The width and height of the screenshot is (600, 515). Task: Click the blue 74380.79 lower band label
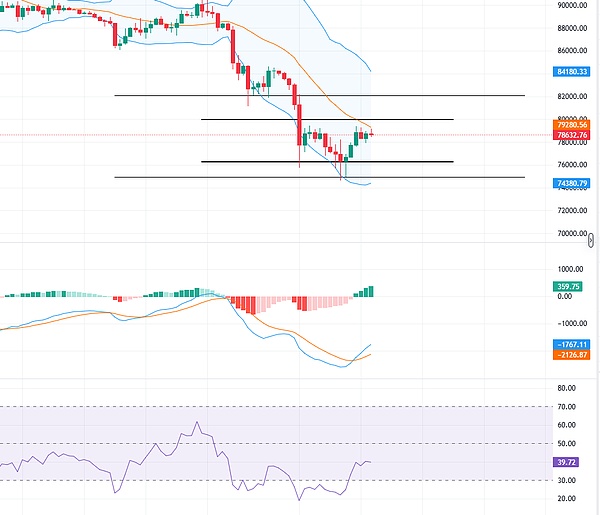[x=572, y=184]
